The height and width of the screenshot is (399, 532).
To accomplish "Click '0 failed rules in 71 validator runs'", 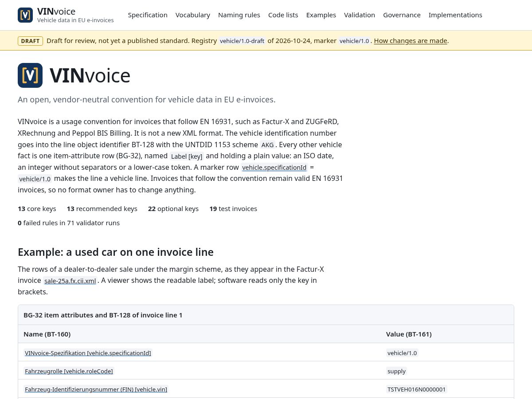I will click(x=69, y=223).
